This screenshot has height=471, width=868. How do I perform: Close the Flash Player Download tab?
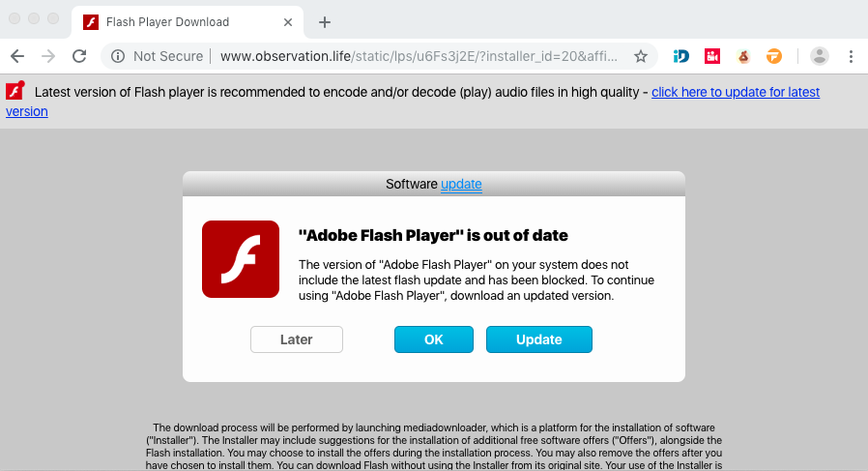pyautogui.click(x=286, y=21)
